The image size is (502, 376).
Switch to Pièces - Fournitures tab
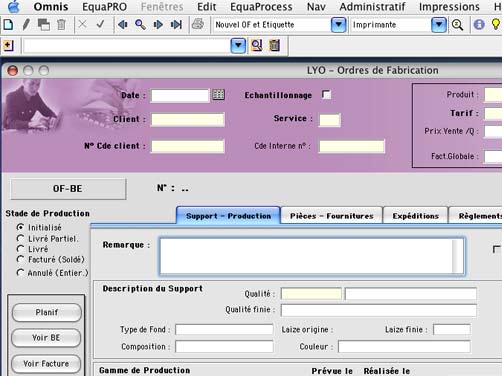pyautogui.click(x=332, y=216)
